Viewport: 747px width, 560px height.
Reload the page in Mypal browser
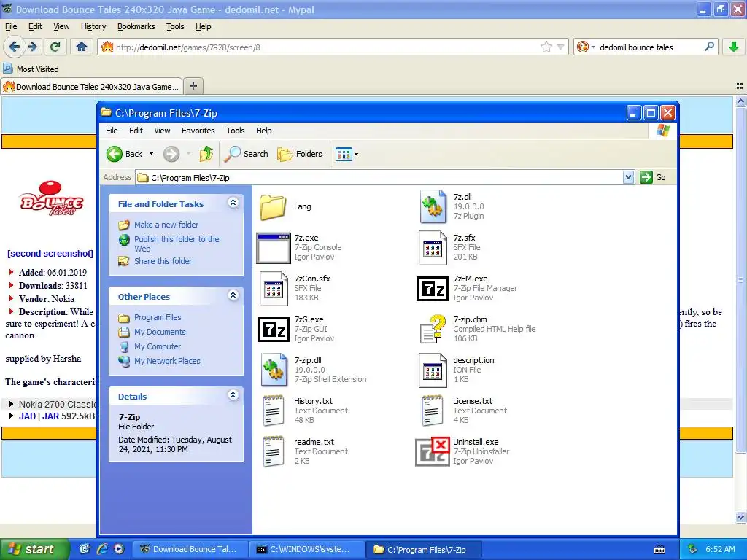55,47
